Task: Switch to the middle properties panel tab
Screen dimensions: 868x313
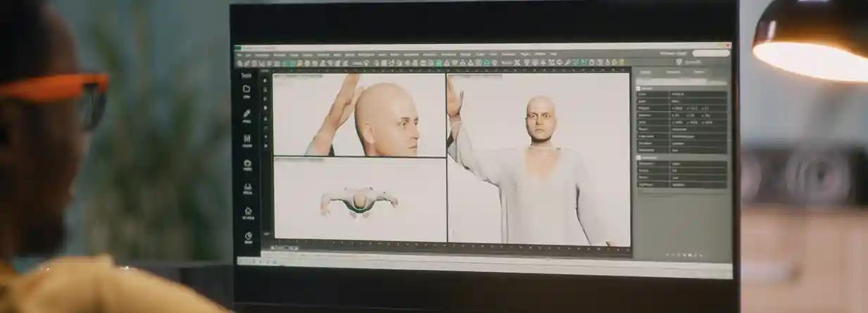Action: (x=673, y=72)
